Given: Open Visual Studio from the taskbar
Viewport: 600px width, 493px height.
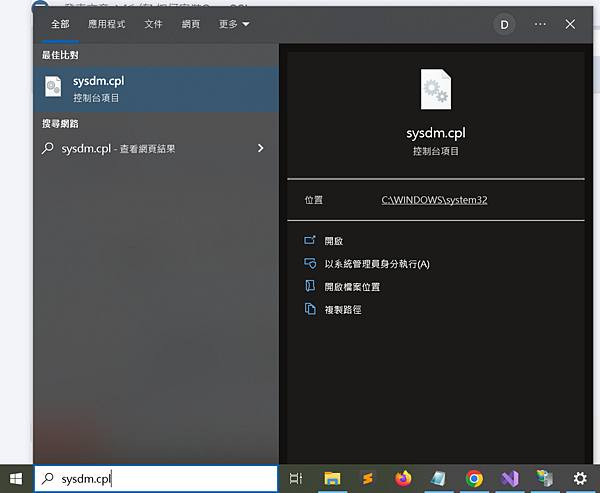Looking at the screenshot, I should tap(510, 478).
